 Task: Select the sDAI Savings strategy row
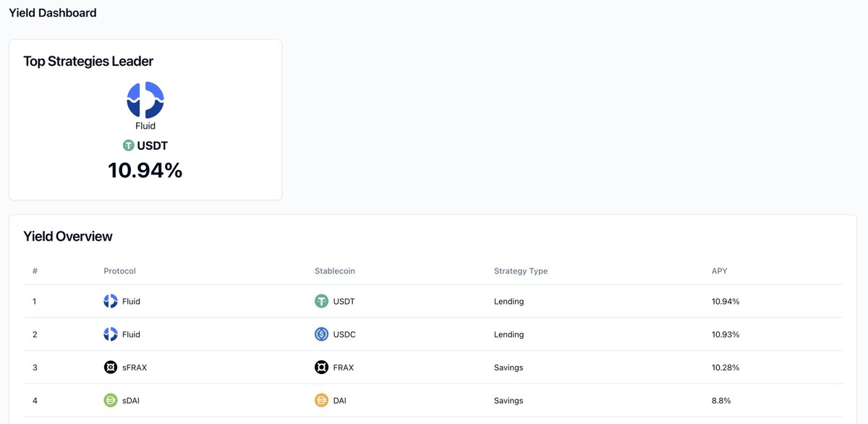pos(434,399)
